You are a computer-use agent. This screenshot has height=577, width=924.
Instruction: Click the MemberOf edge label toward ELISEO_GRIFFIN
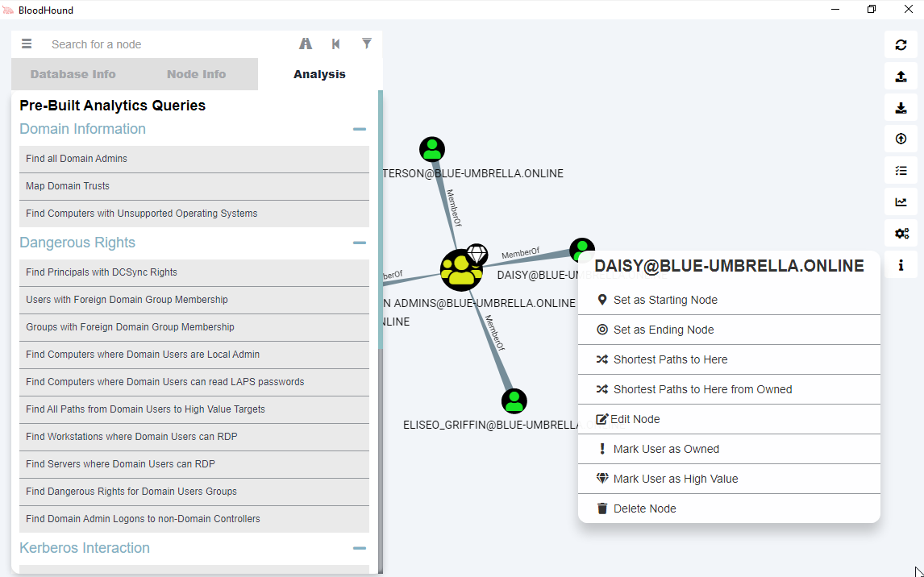pyautogui.click(x=494, y=333)
